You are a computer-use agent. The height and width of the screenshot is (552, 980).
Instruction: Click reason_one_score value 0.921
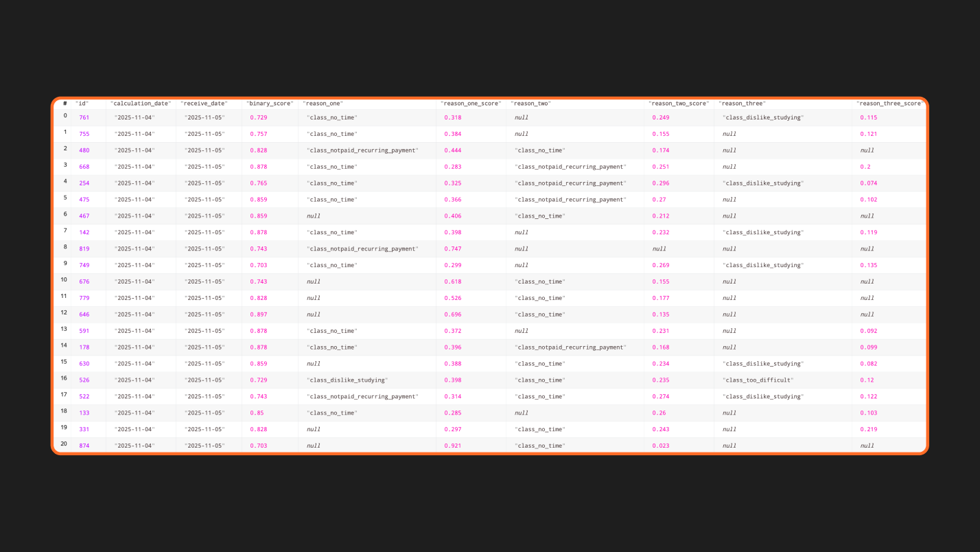pyautogui.click(x=453, y=446)
